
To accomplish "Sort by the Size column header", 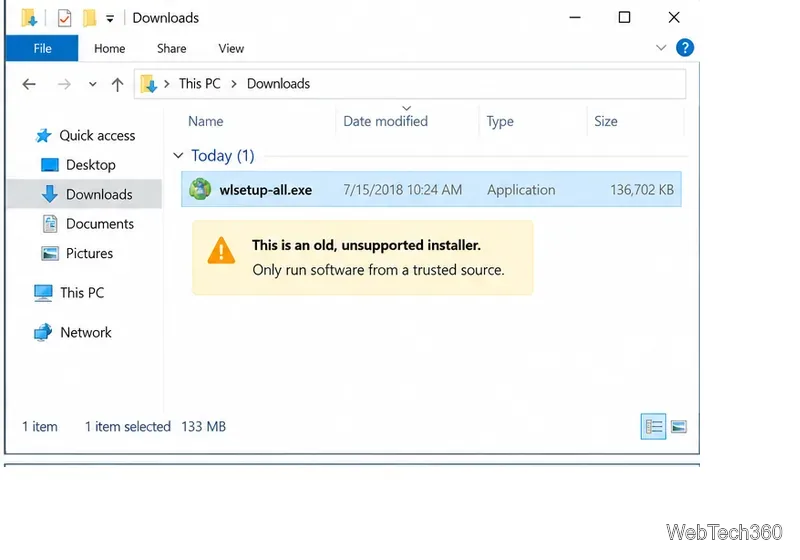I will pyautogui.click(x=605, y=121).
